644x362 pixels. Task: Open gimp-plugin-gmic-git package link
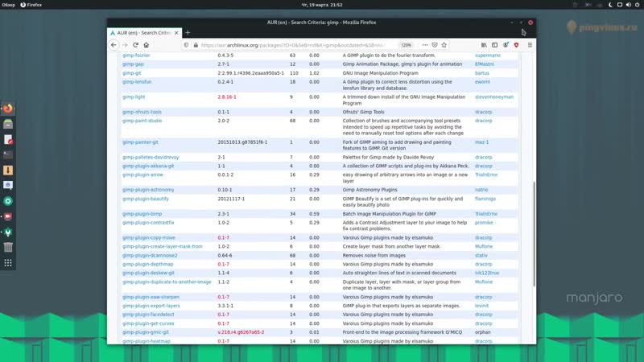click(146, 332)
